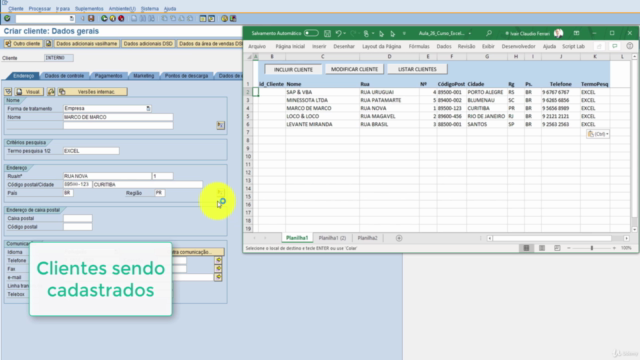Image resolution: width=640 pixels, height=360 pixels.
Task: Click the MODIFICAR CLIENTE button
Action: tap(354, 69)
